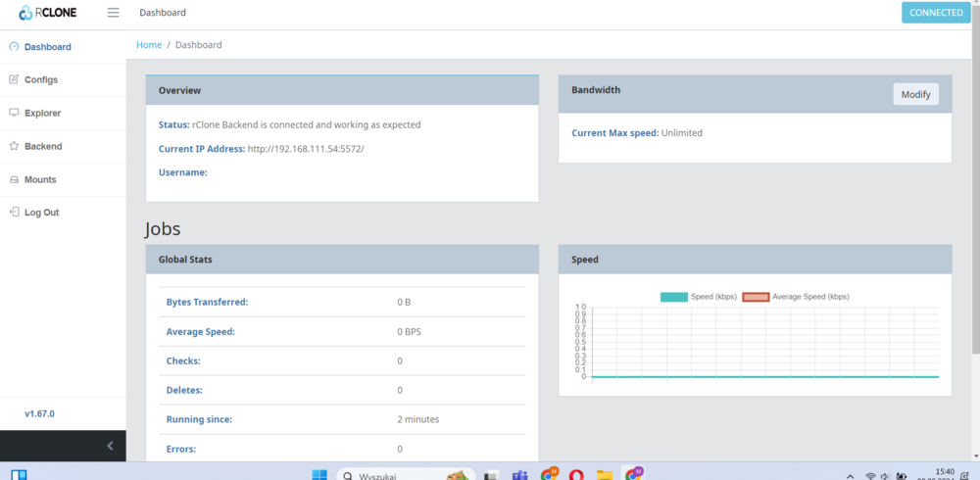This screenshot has width=980, height=480.
Task: Collapse the sidebar with bottom chevron
Action: (x=110, y=446)
